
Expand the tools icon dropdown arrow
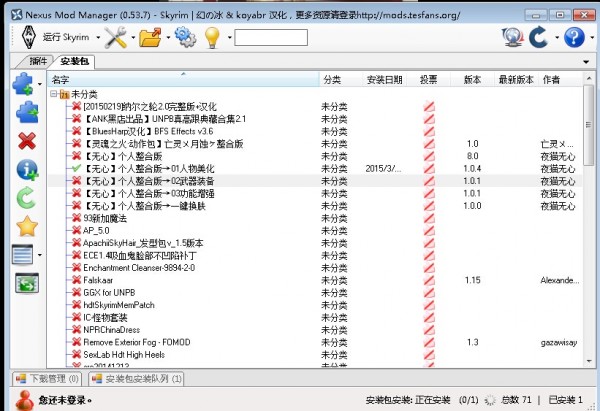click(x=133, y=38)
